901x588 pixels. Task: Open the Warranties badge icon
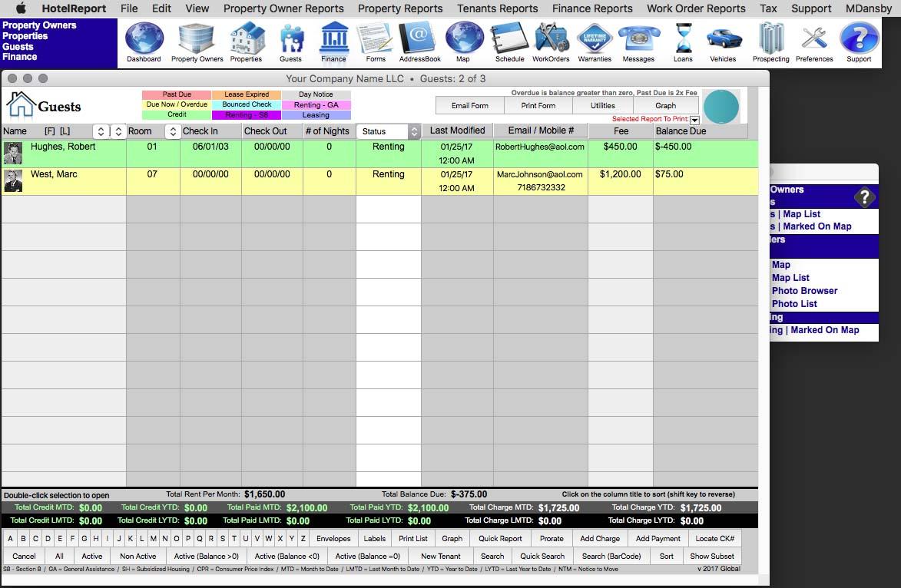coord(595,38)
